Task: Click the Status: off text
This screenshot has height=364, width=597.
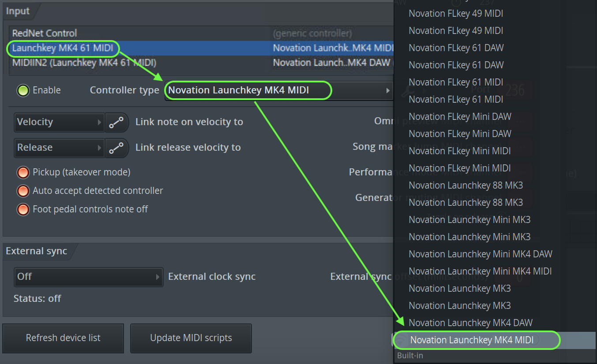Action: [x=38, y=299]
